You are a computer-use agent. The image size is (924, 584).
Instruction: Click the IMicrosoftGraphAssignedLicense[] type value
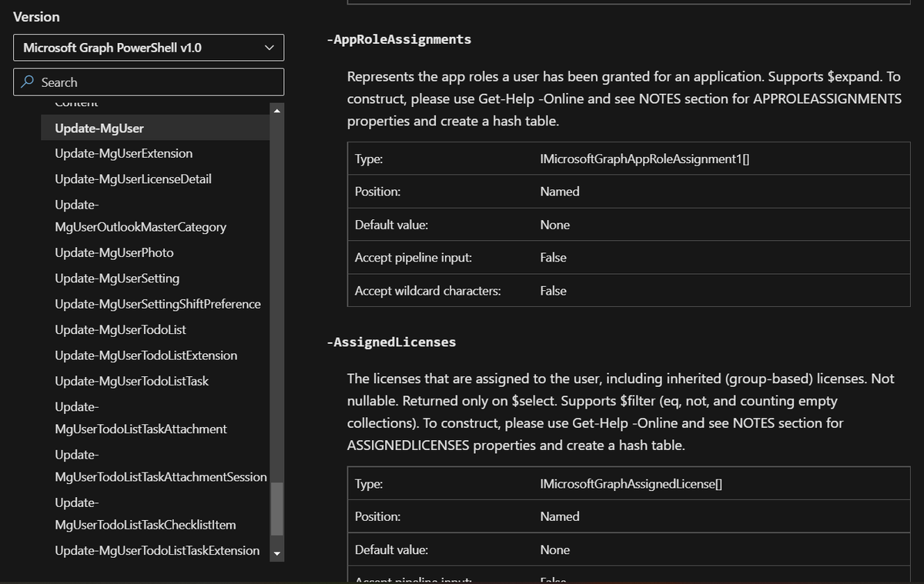[x=631, y=484]
